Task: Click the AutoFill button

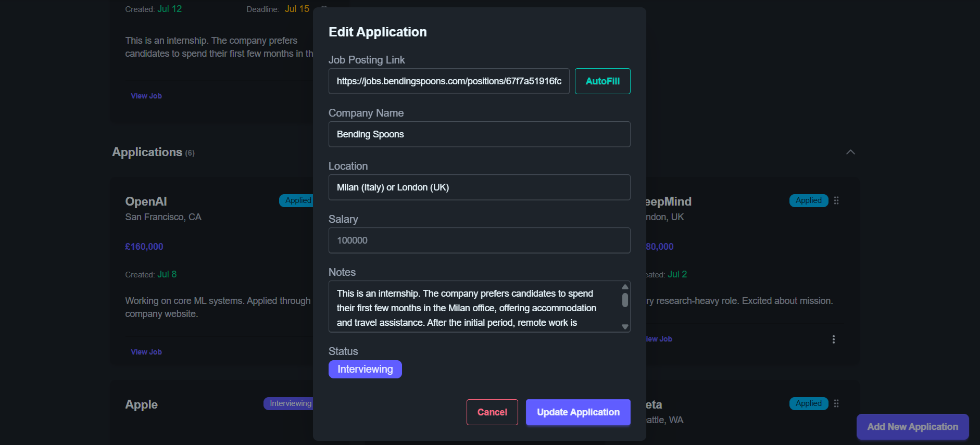Action: [x=602, y=81]
